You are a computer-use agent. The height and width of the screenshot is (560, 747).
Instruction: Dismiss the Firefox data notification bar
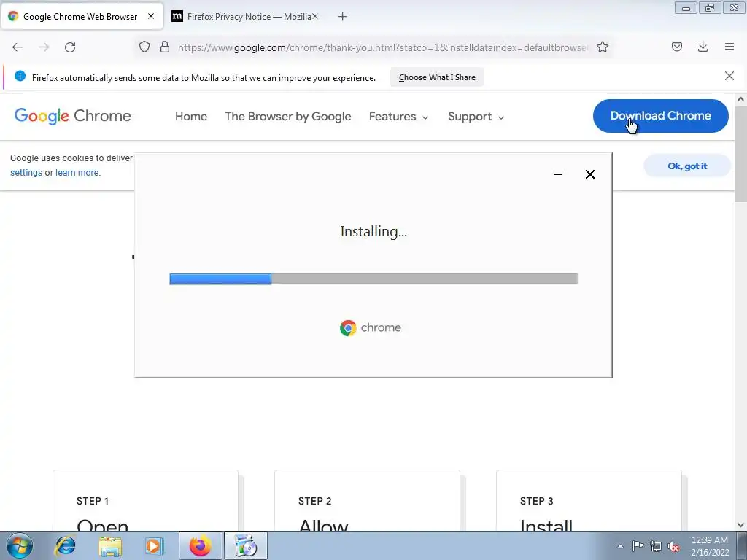point(729,76)
